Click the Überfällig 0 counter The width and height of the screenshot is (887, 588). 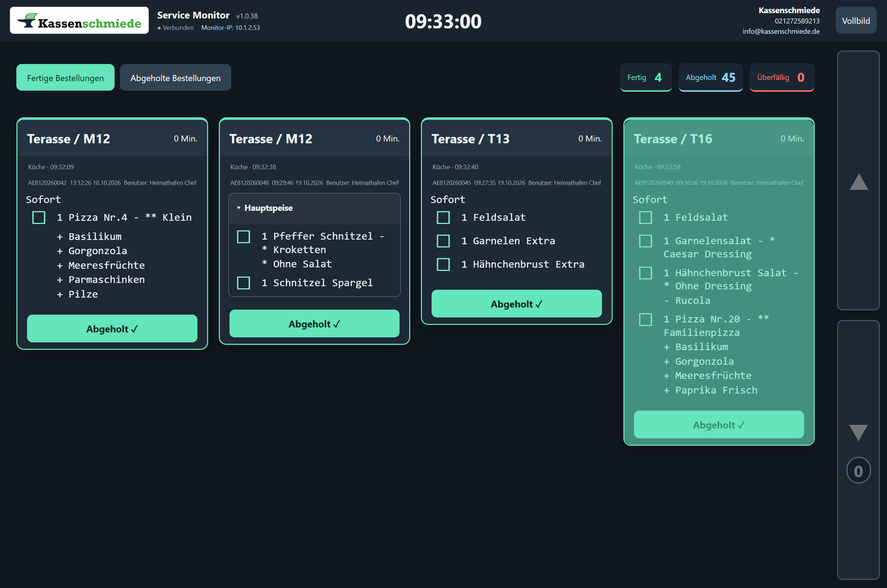pyautogui.click(x=782, y=77)
